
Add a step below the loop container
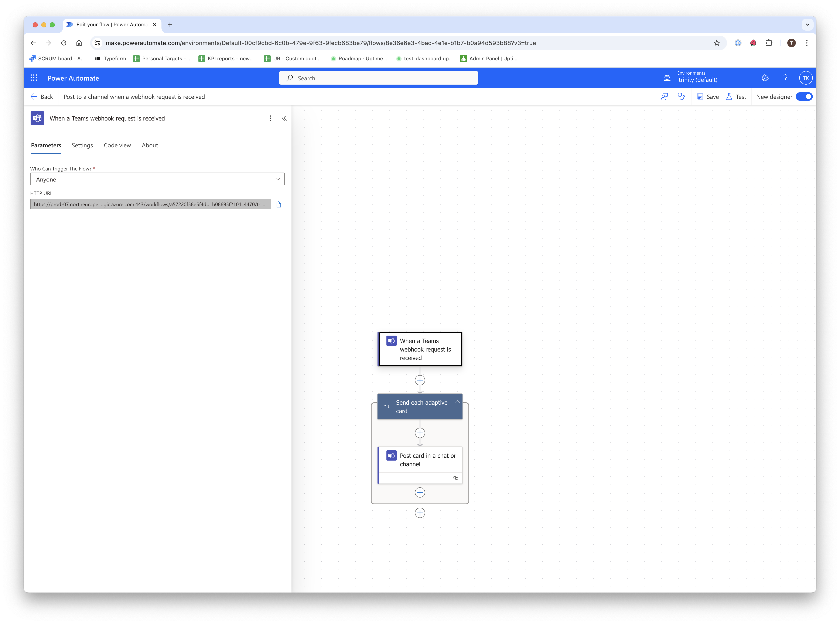tap(420, 513)
